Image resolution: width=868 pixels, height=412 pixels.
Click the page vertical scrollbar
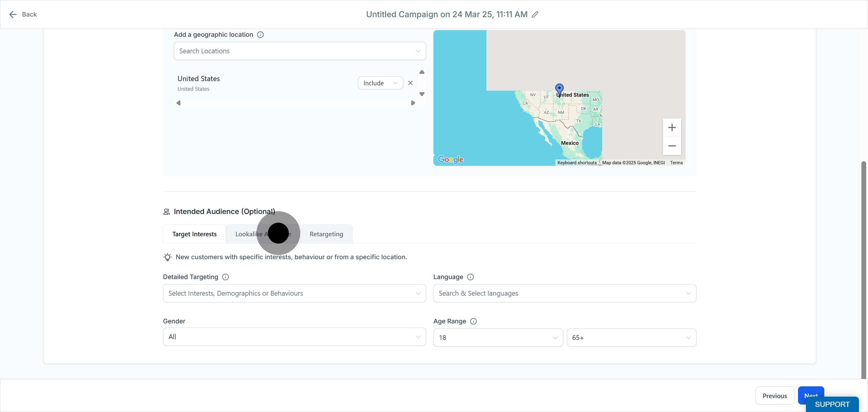[863, 269]
